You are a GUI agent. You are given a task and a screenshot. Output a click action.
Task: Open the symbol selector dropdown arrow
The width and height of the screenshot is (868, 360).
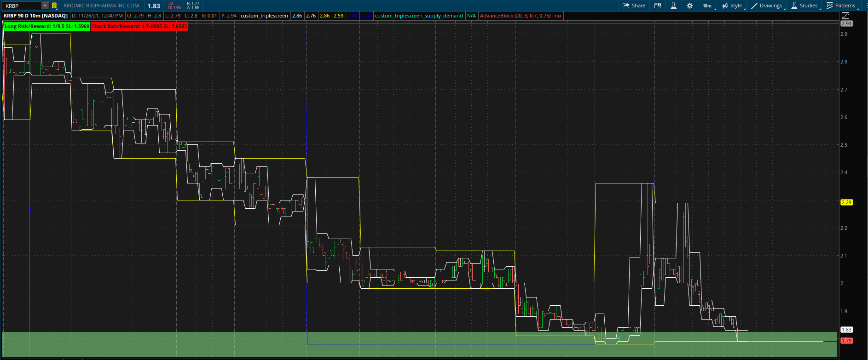[x=45, y=6]
